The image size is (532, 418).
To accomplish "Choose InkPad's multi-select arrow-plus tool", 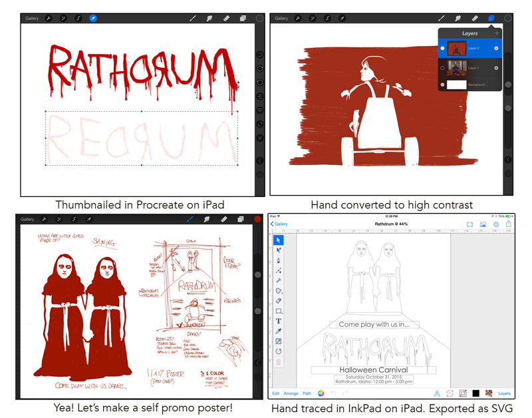I will (279, 250).
